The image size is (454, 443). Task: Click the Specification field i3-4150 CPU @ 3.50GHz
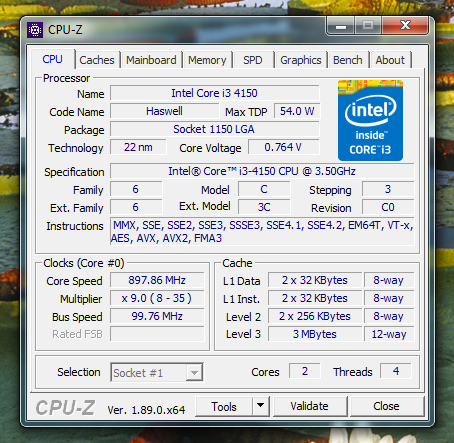coord(262,171)
